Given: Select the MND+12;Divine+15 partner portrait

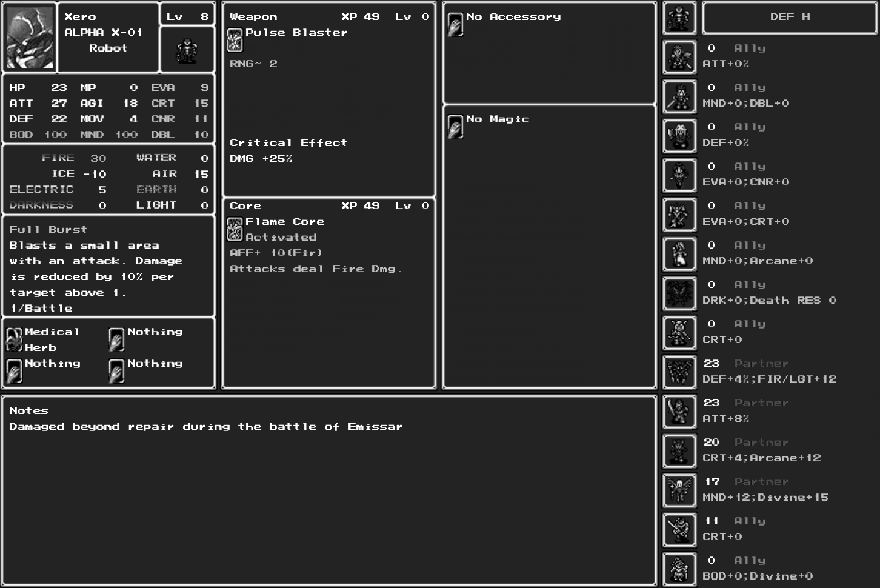Looking at the screenshot, I should tap(679, 491).
